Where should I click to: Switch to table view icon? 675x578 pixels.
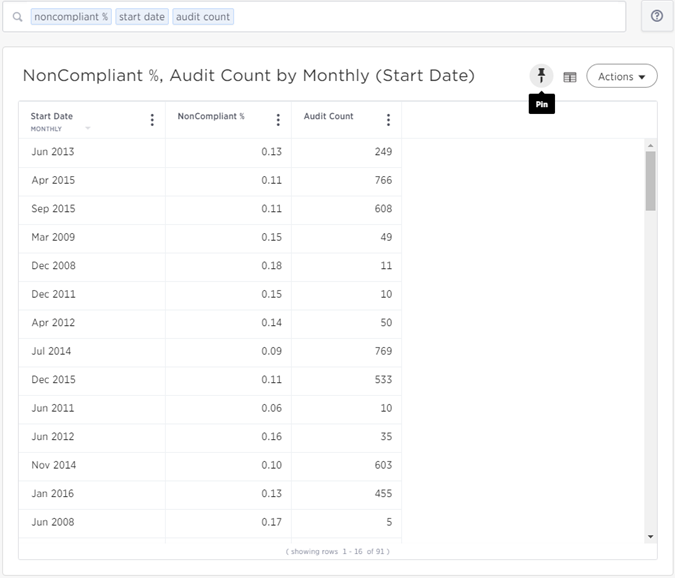click(x=570, y=77)
